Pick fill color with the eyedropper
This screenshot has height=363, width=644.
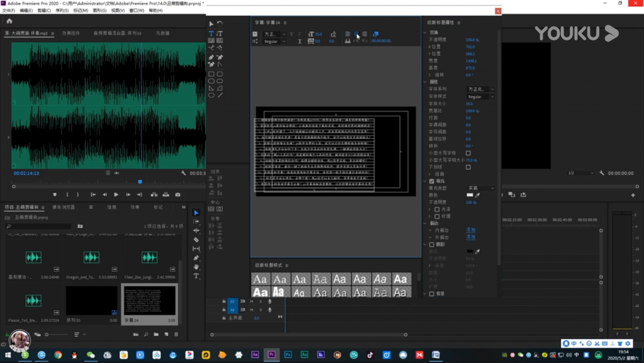(x=478, y=195)
